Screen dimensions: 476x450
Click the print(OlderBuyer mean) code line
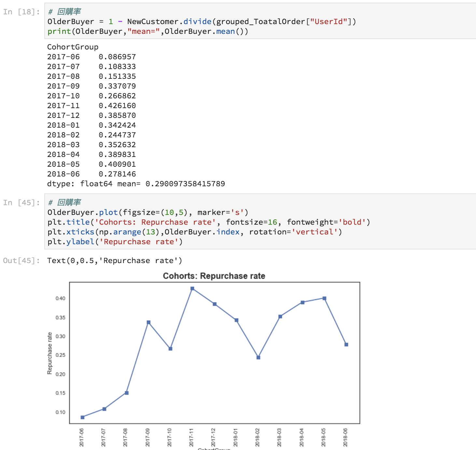[148, 31]
